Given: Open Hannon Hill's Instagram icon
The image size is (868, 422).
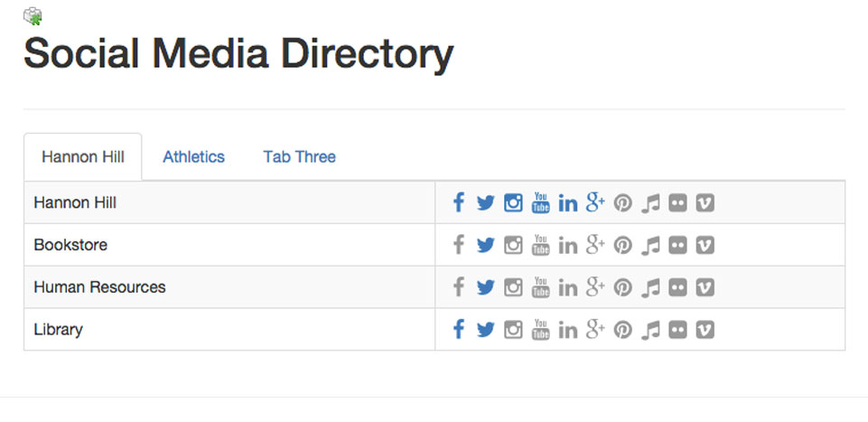Looking at the screenshot, I should pos(513,203).
